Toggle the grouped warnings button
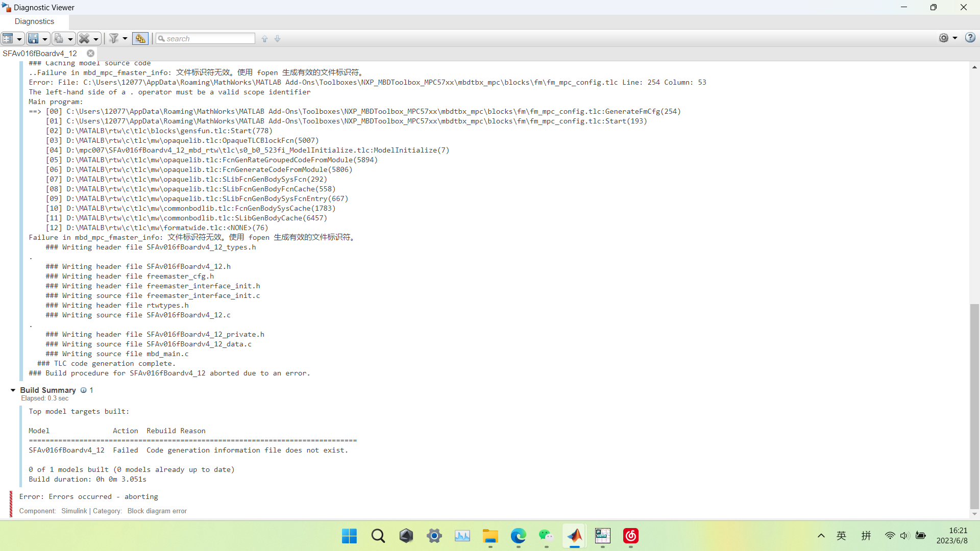This screenshot has height=551, width=980. pos(140,39)
